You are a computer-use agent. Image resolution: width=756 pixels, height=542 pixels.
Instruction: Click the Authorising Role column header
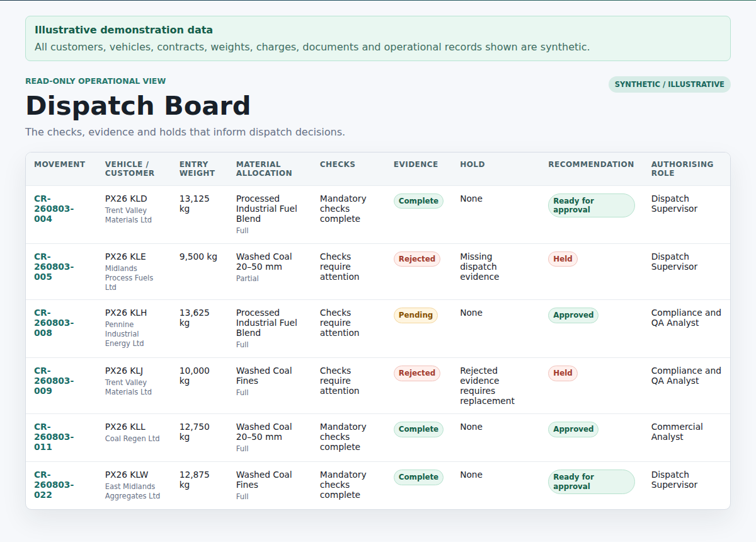click(x=682, y=169)
